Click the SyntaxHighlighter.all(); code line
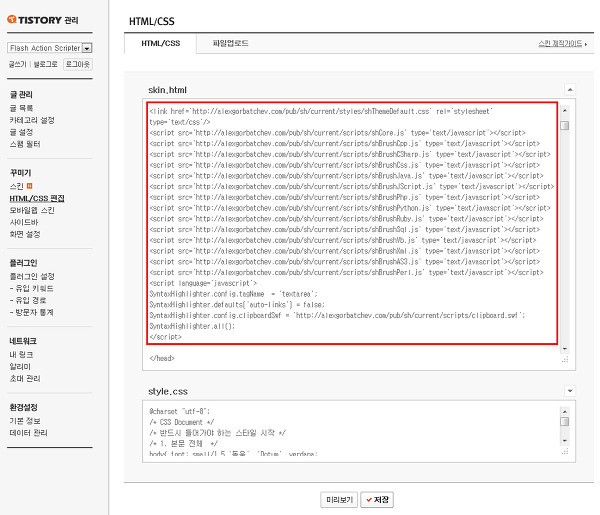Image resolution: width=600 pixels, height=515 pixels. 192,326
